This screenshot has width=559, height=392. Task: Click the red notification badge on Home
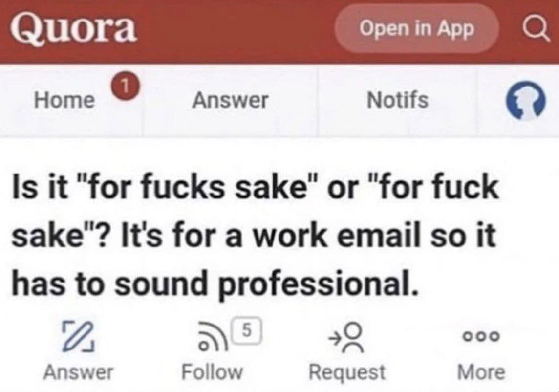tap(124, 85)
